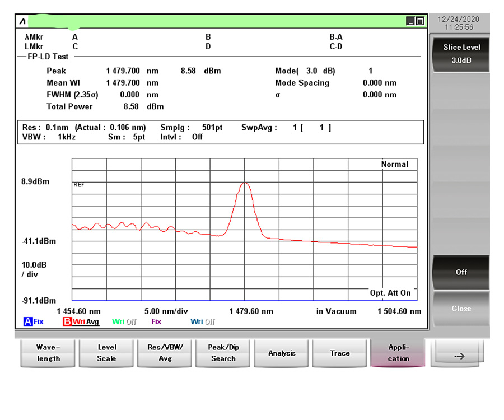Click the maximize icon in title bar
Viewport: 504px width, 420px height.
point(420,21)
